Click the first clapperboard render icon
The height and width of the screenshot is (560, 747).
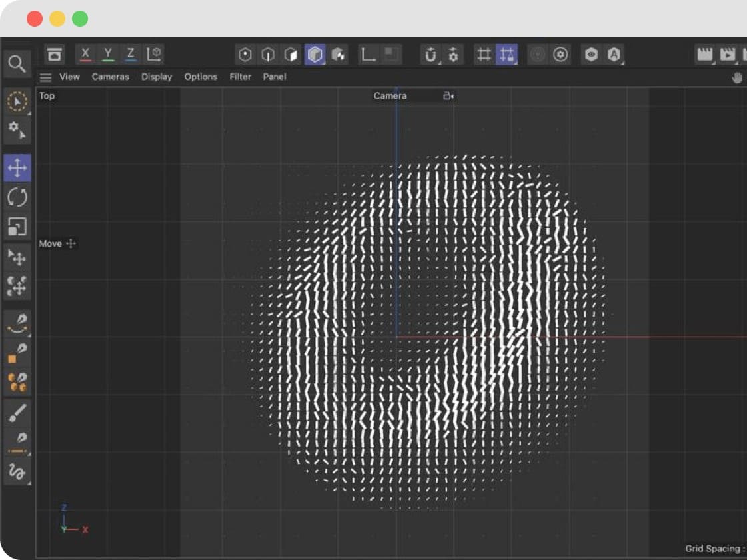click(x=704, y=55)
